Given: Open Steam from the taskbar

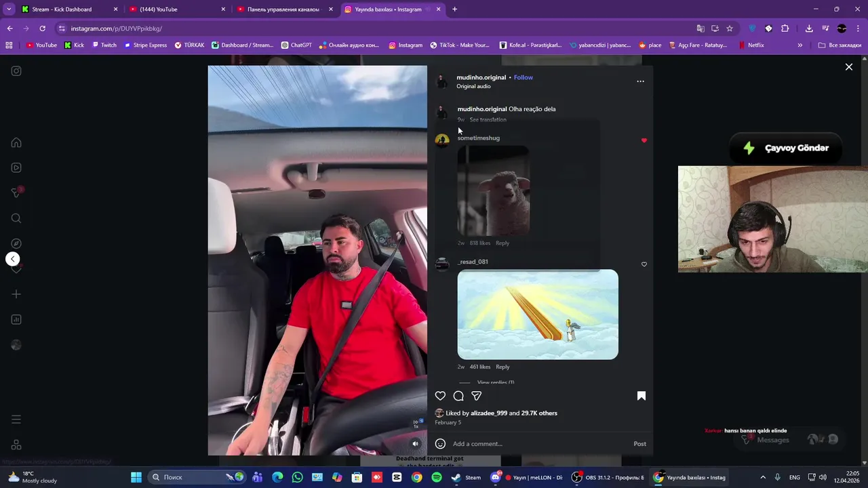Looking at the screenshot, I should (467, 477).
